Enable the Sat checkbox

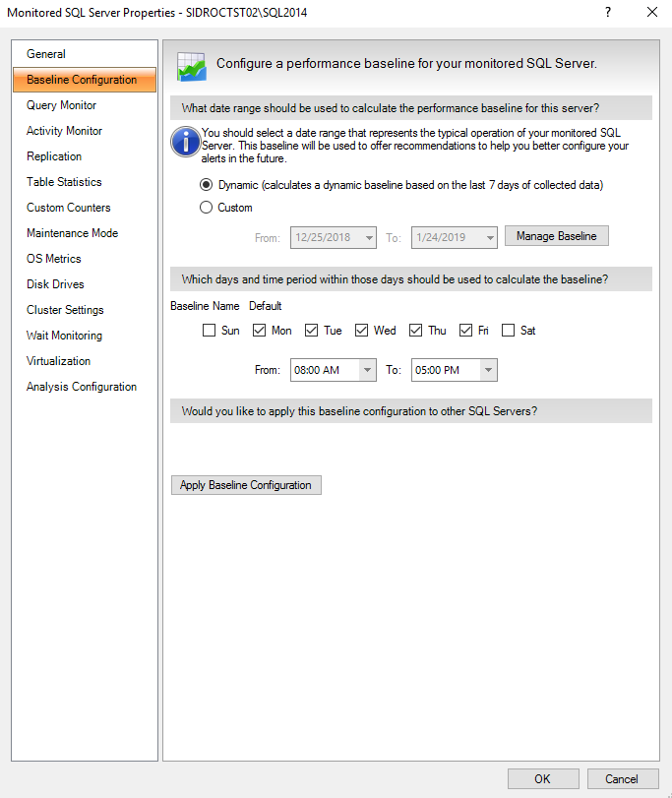point(508,331)
